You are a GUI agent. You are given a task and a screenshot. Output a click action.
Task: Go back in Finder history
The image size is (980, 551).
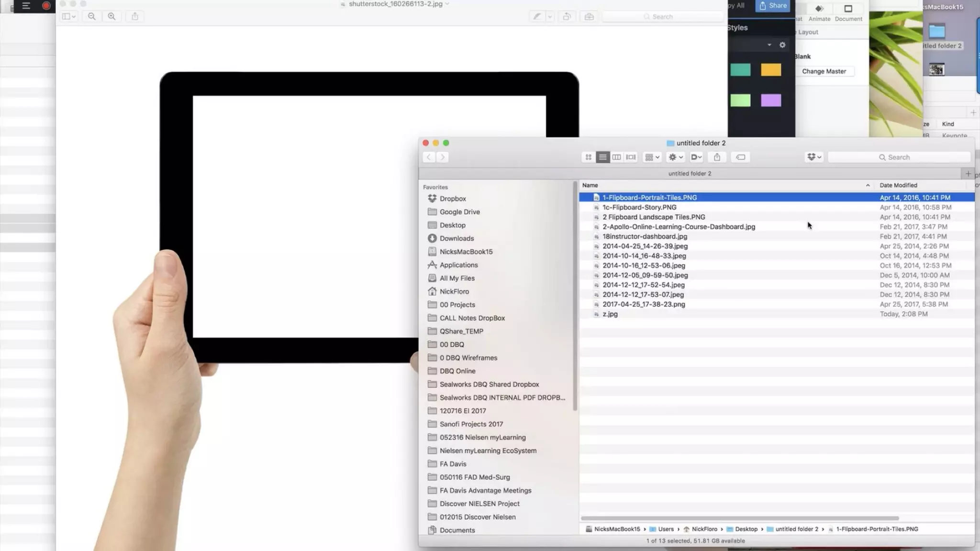pos(429,157)
